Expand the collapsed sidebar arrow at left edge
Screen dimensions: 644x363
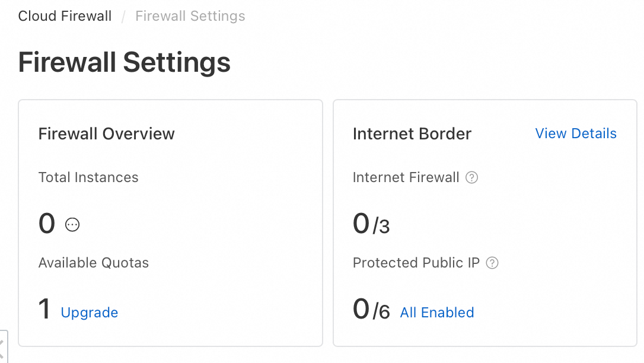coord(2,346)
